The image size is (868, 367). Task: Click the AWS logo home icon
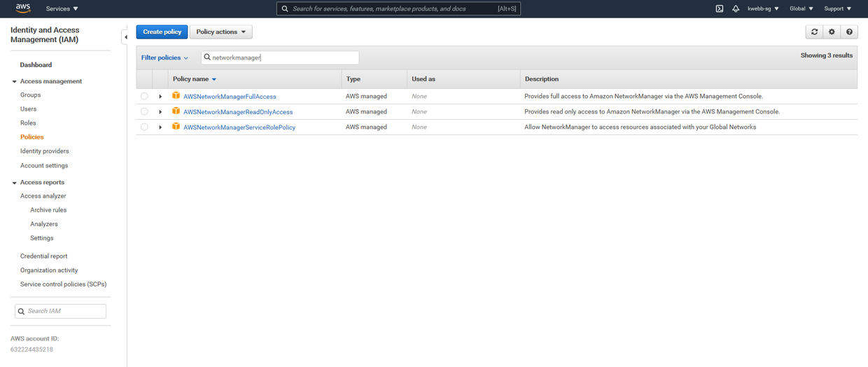23,8
